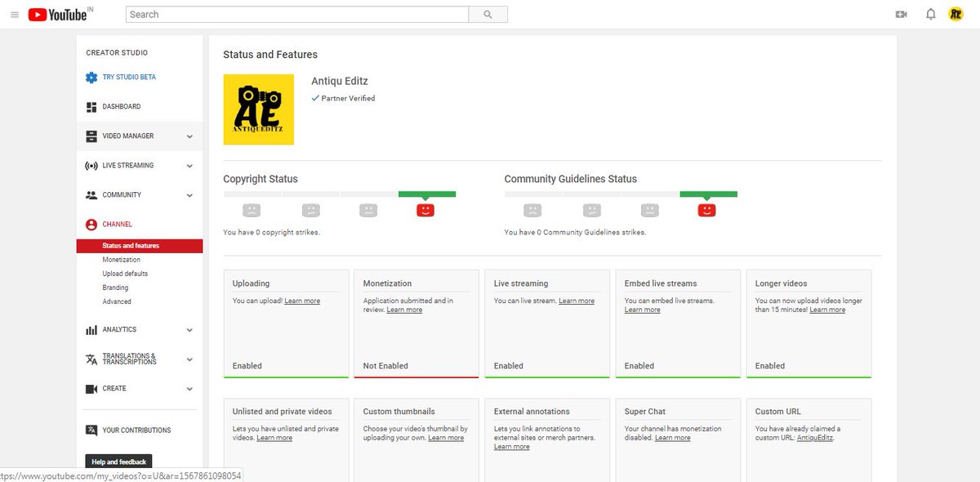Expand the Video Manager section
Screen dimensions: 980x482
[189, 136]
